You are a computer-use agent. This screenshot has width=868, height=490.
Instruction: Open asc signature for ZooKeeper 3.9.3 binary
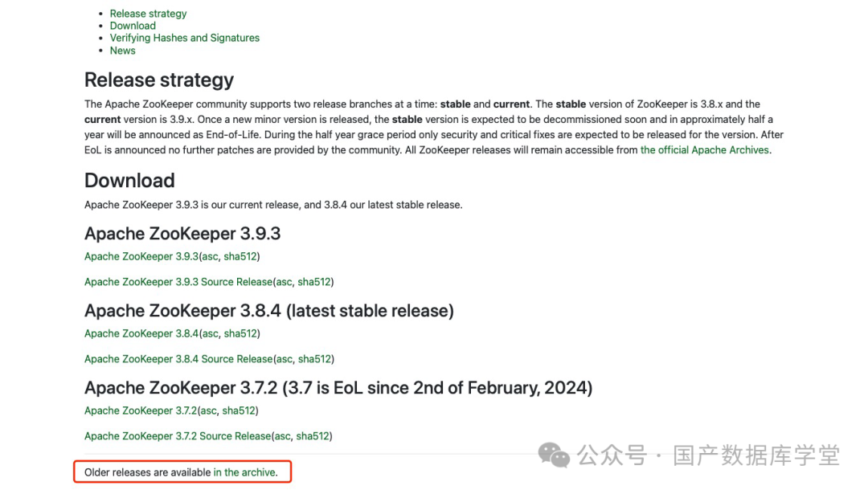[210, 256]
